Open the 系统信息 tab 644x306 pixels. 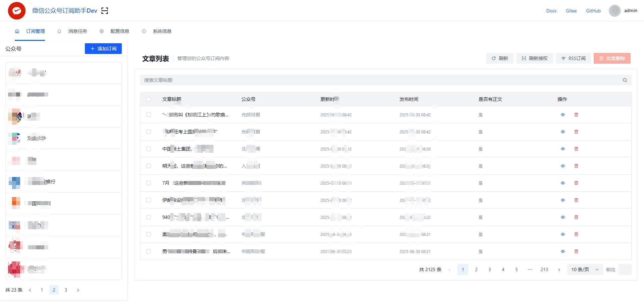(x=157, y=31)
